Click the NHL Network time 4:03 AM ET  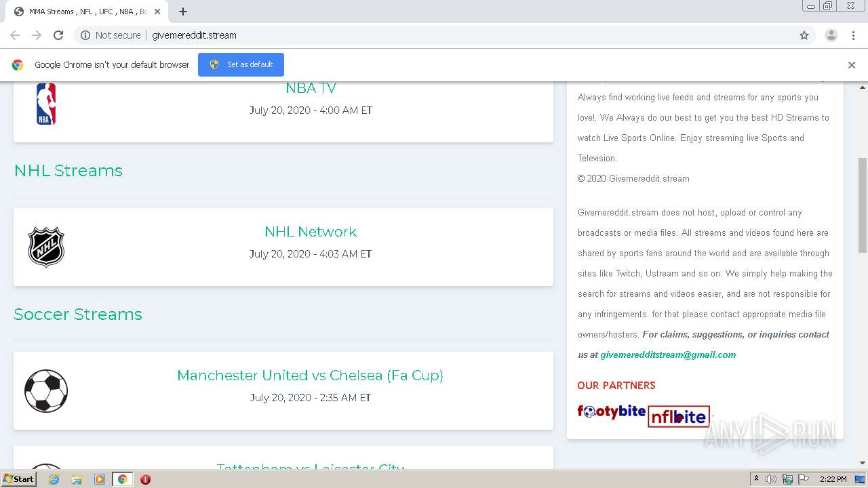point(346,254)
